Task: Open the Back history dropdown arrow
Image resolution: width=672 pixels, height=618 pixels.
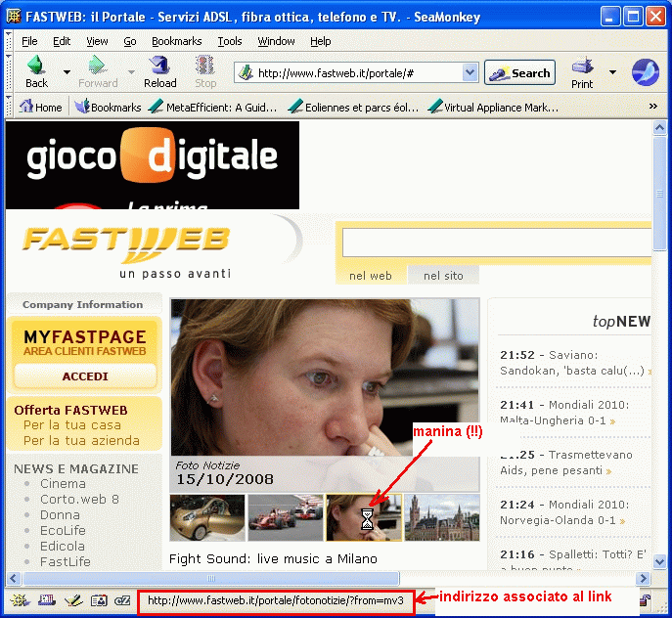Action: [x=67, y=72]
